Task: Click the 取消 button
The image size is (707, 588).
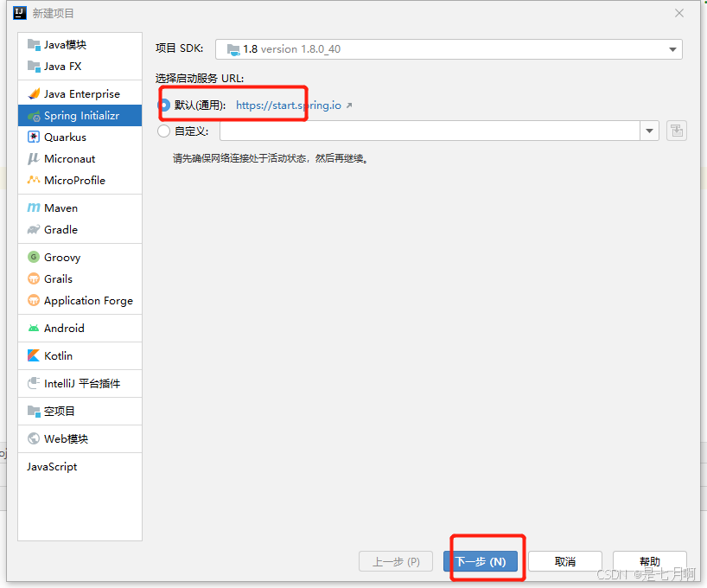Action: [x=565, y=561]
